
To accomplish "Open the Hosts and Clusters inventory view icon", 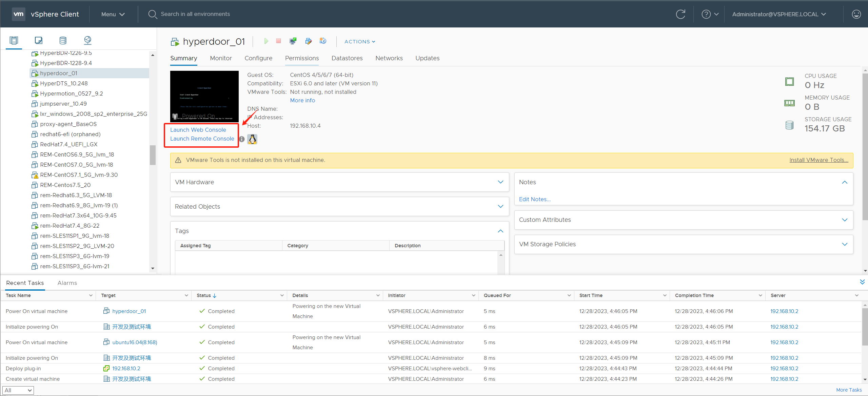I will 14,41.
